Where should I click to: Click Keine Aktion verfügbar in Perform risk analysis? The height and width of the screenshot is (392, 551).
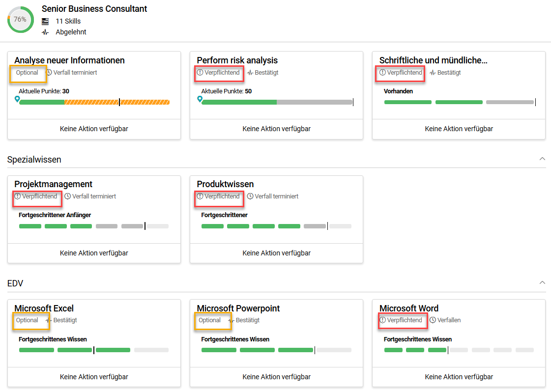point(276,129)
